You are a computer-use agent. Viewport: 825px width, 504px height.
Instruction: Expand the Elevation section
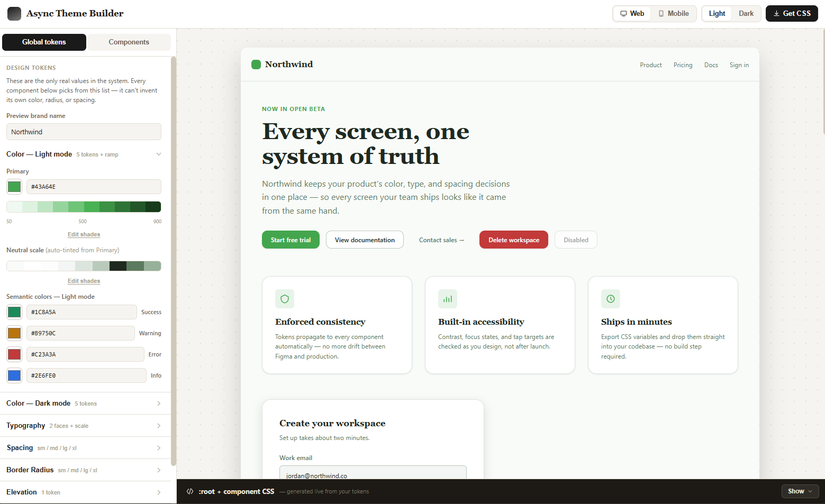pyautogui.click(x=85, y=492)
